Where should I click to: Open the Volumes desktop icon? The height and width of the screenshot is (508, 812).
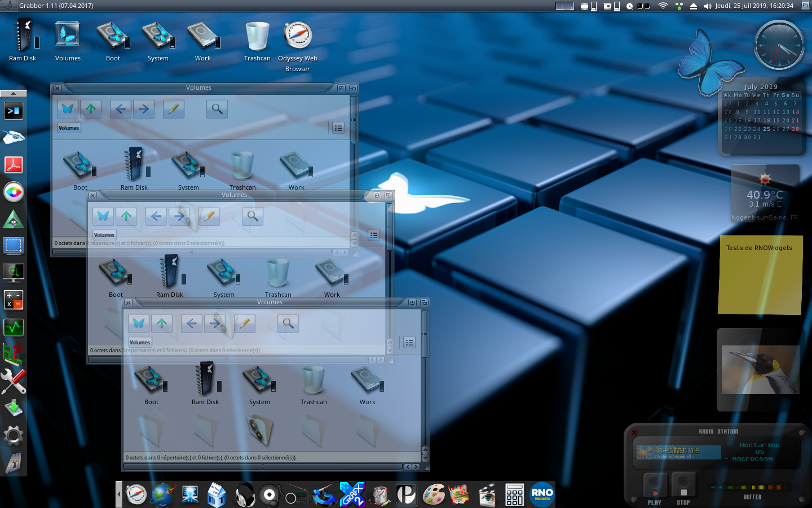(68, 35)
